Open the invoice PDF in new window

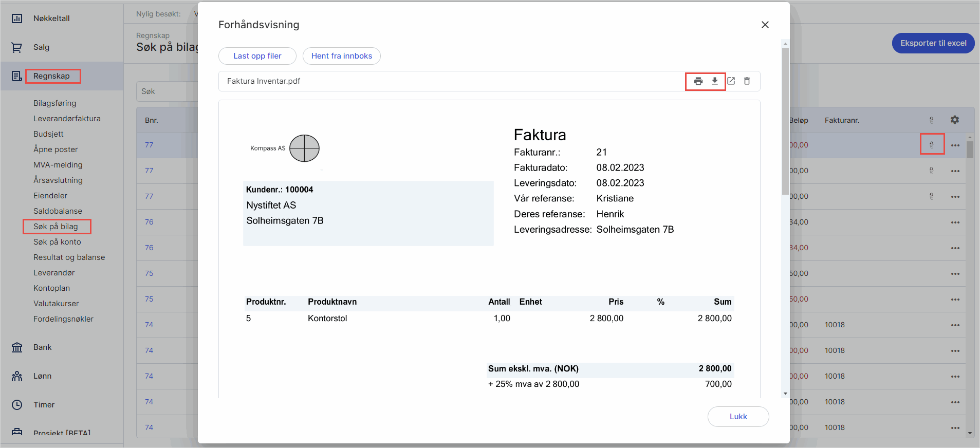731,81
